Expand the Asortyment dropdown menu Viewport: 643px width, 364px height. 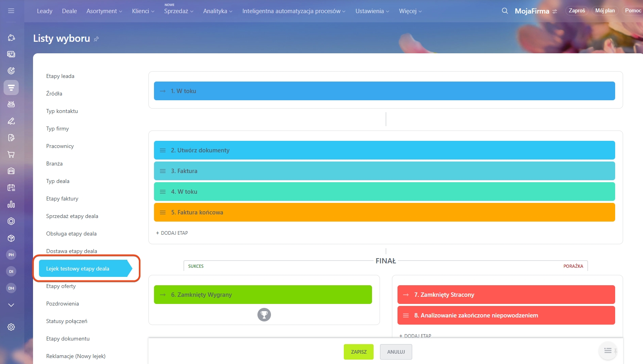point(104,11)
